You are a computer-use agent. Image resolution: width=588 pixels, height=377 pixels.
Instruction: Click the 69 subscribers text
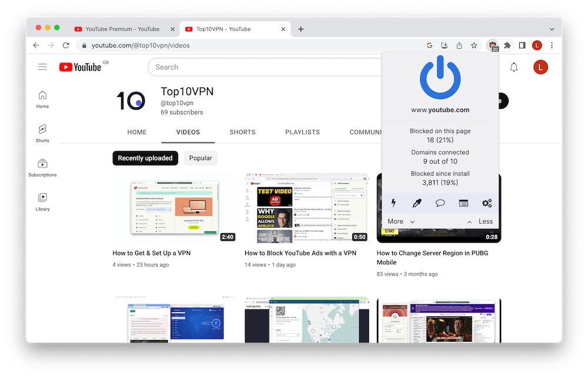tap(182, 112)
